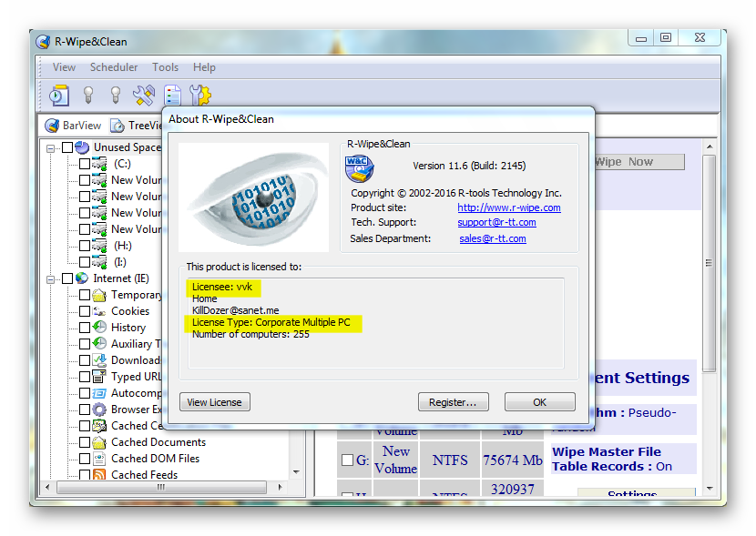Click the W&C logo icon in About dialog
Viewport: 756px width, 536px height.
click(x=359, y=168)
